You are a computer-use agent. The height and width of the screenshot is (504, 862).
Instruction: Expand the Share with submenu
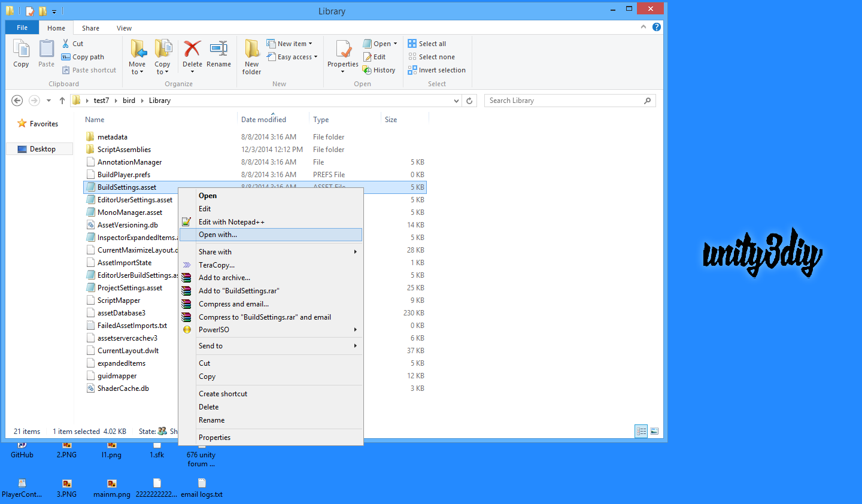pos(272,252)
